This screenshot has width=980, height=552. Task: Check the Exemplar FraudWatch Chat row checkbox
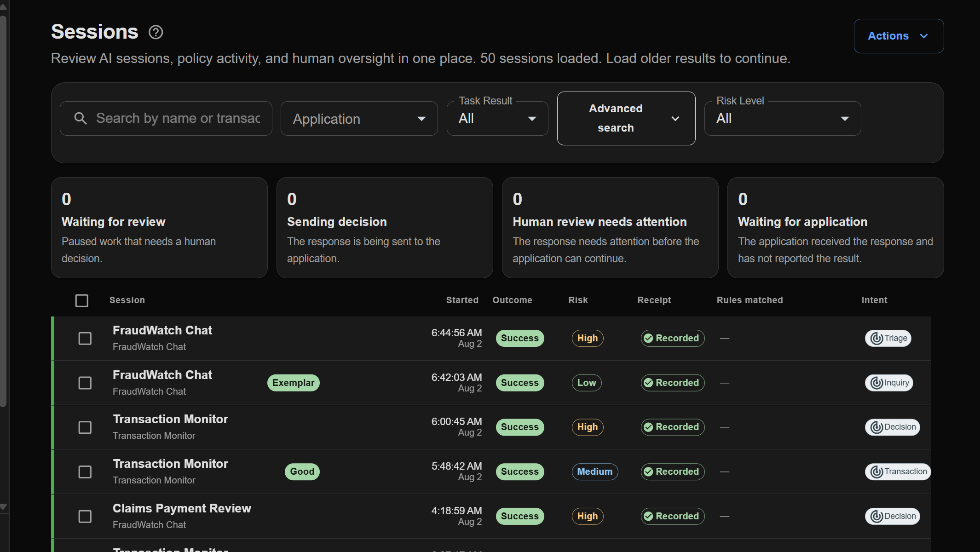click(x=85, y=383)
